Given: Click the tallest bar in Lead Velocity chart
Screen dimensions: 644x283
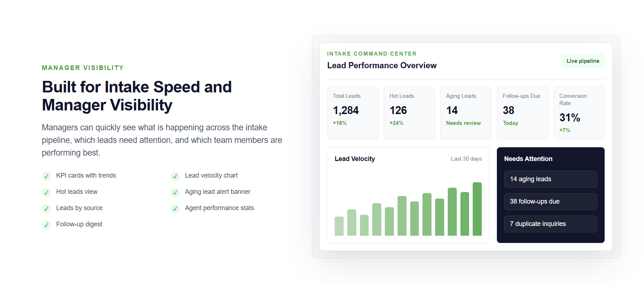Looking at the screenshot, I should pos(477,209).
